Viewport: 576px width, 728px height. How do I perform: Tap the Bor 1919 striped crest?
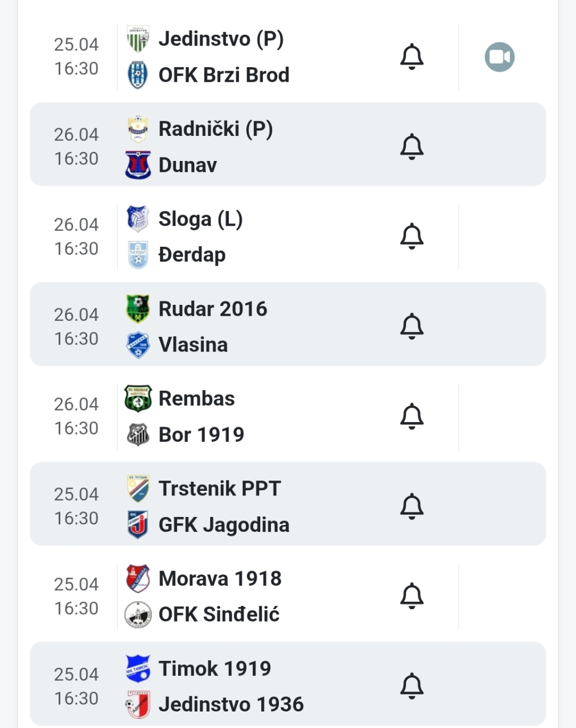138,435
